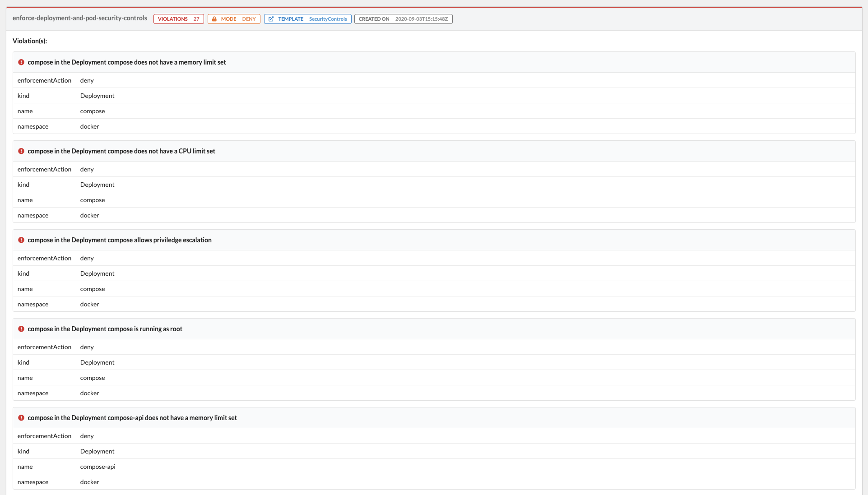This screenshot has width=868, height=495.
Task: Click the running as root error icon
Action: click(x=21, y=329)
